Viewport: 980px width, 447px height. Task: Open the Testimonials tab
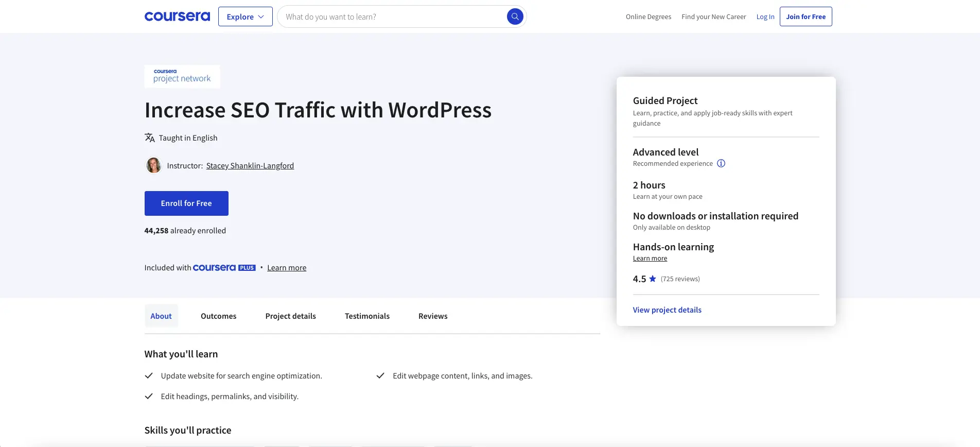pos(367,316)
